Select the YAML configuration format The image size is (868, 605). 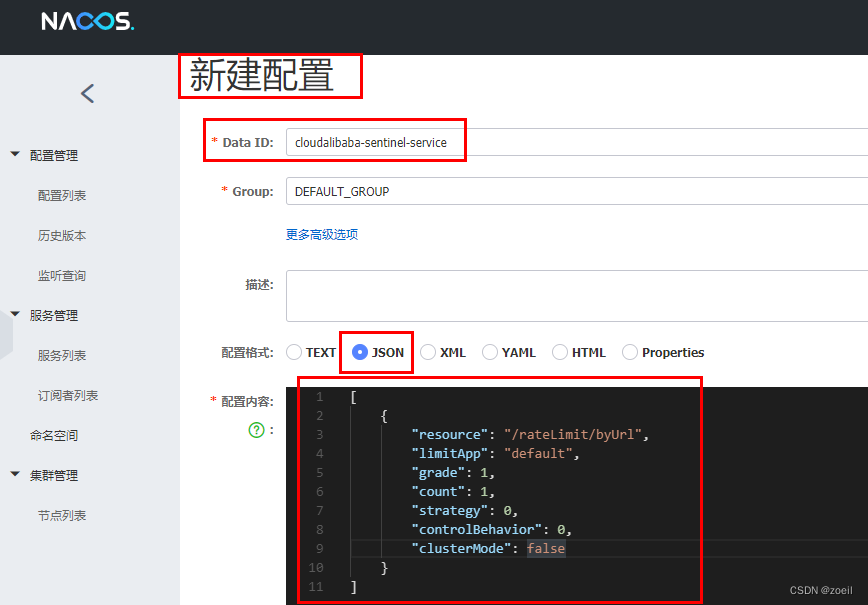point(489,352)
